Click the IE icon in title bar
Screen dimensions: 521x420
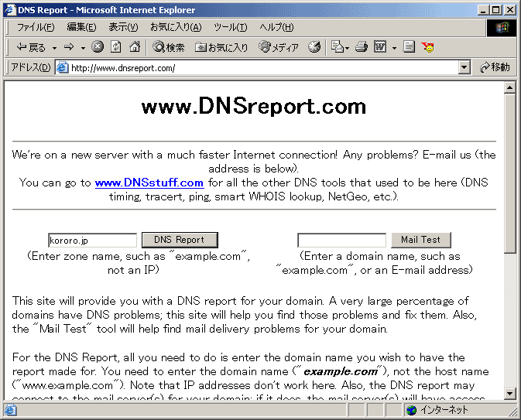[10, 9]
